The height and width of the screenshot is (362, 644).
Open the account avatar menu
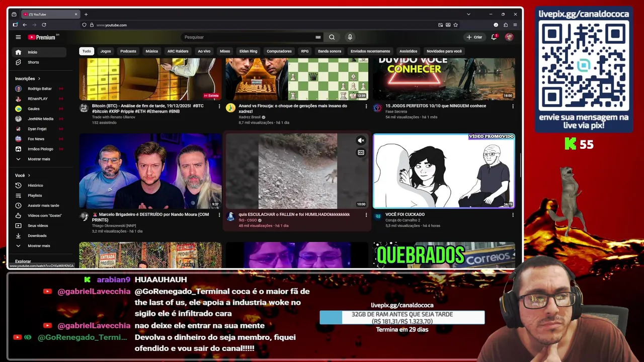pos(509,37)
